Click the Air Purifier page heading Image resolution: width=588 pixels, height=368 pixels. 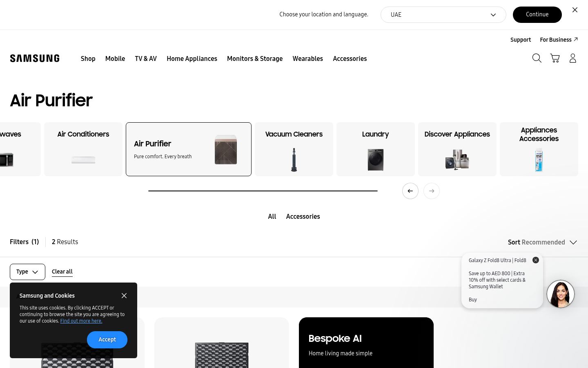coord(51,101)
